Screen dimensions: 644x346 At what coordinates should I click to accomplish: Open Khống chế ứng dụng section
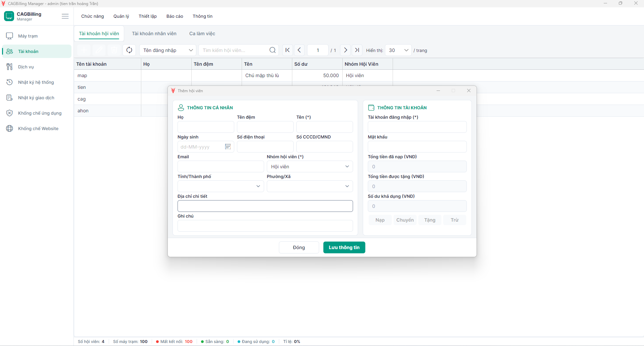[36, 113]
